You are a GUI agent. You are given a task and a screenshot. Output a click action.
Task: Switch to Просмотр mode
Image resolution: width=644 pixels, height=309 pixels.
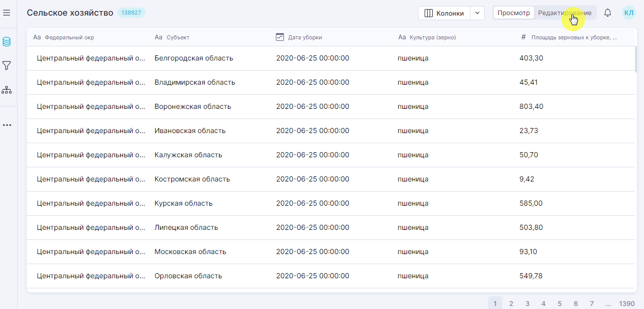click(x=513, y=13)
